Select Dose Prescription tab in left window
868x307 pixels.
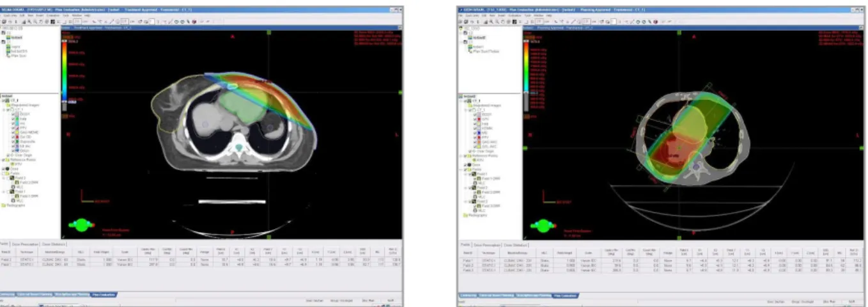pyautogui.click(x=25, y=244)
